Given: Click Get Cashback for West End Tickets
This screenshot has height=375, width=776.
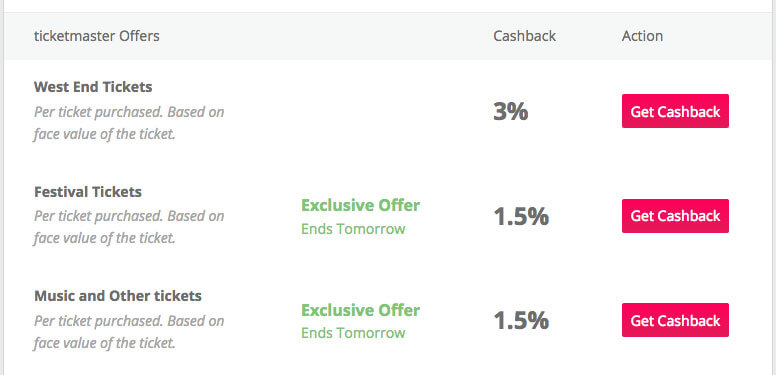Looking at the screenshot, I should (x=675, y=111).
